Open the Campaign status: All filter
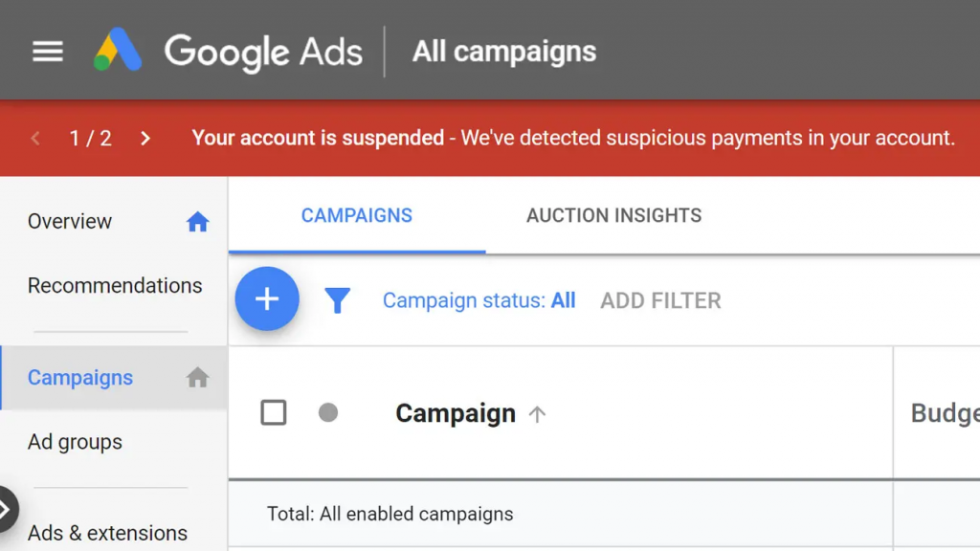The image size is (980, 551). [x=479, y=300]
